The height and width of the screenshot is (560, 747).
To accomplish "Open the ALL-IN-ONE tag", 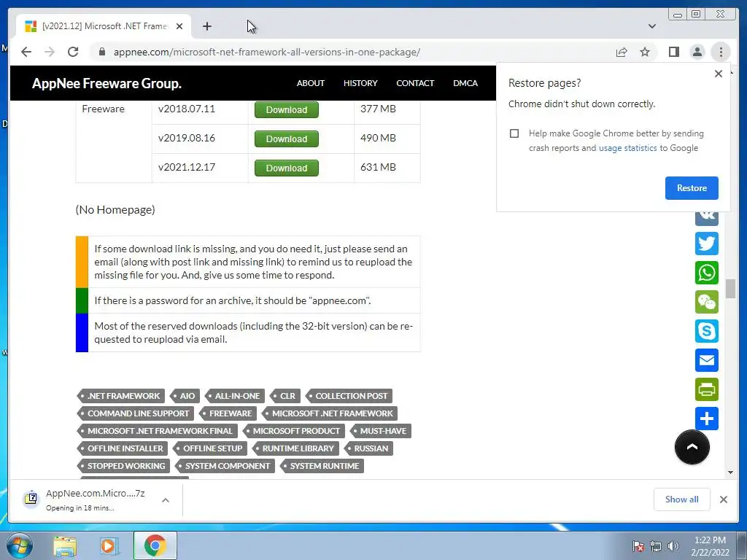I will [x=235, y=396].
